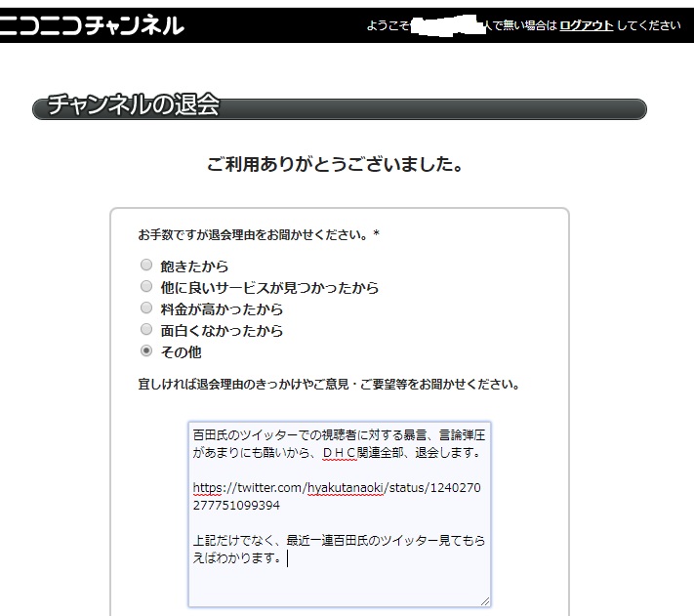
Task: Click the 飽きたから label text
Action: point(194,267)
